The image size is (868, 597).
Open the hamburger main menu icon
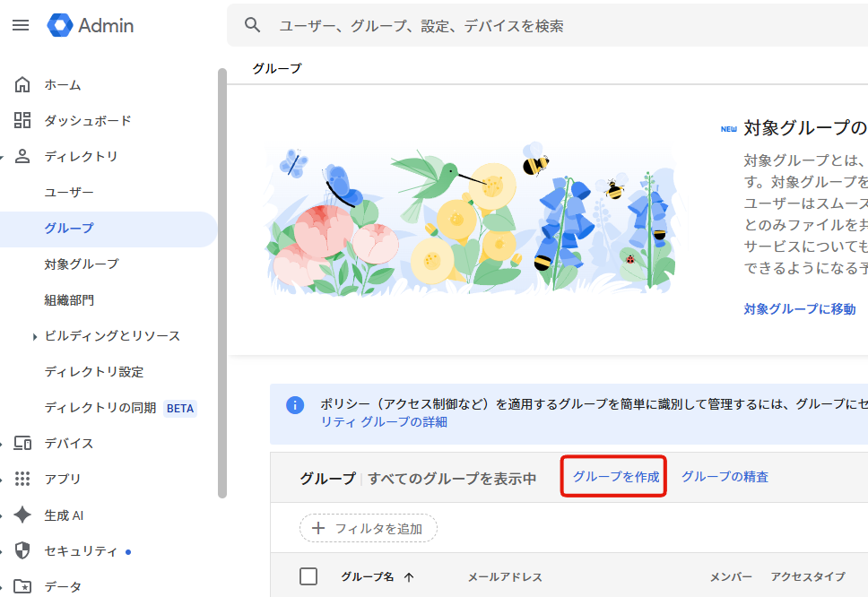[x=21, y=25]
